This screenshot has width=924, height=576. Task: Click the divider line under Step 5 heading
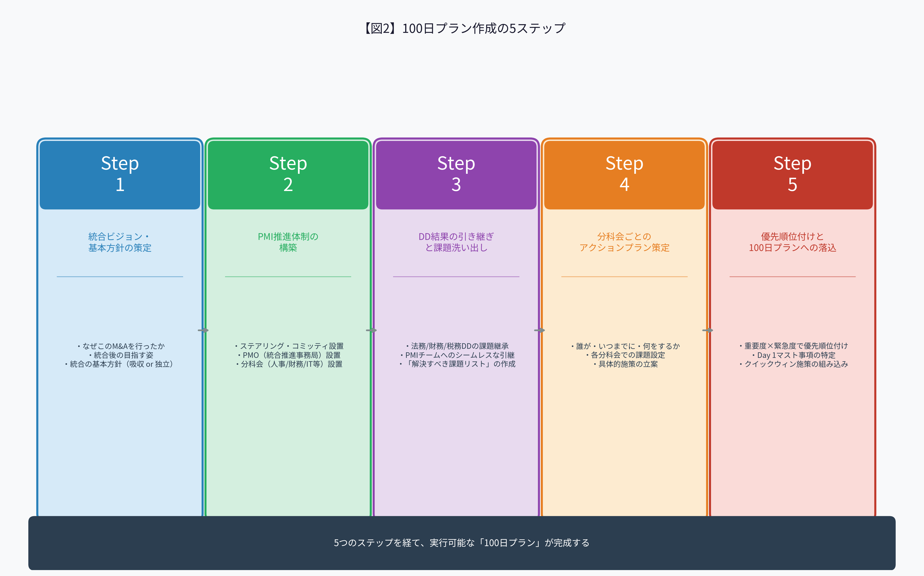[793, 277]
